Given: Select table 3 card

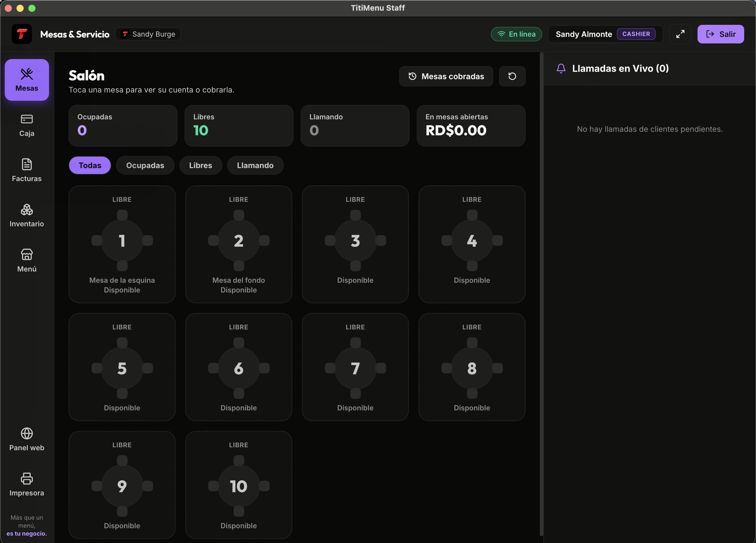Looking at the screenshot, I should 355,244.
